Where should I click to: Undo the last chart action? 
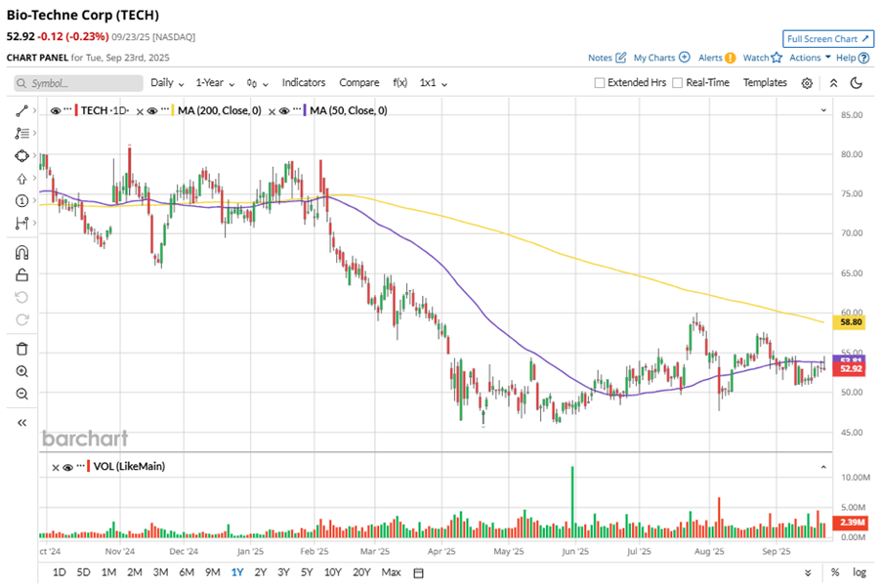point(21,297)
